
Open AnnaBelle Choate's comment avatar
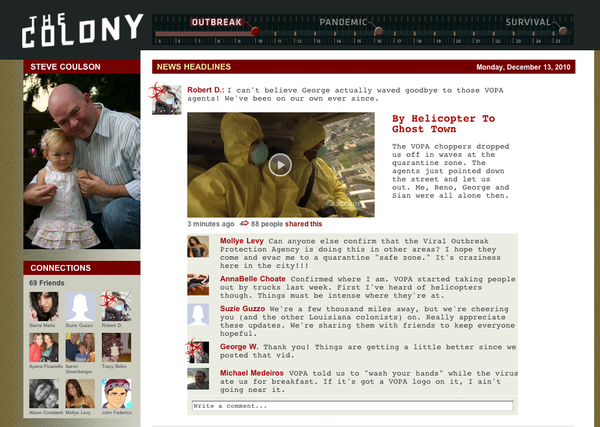198,284
